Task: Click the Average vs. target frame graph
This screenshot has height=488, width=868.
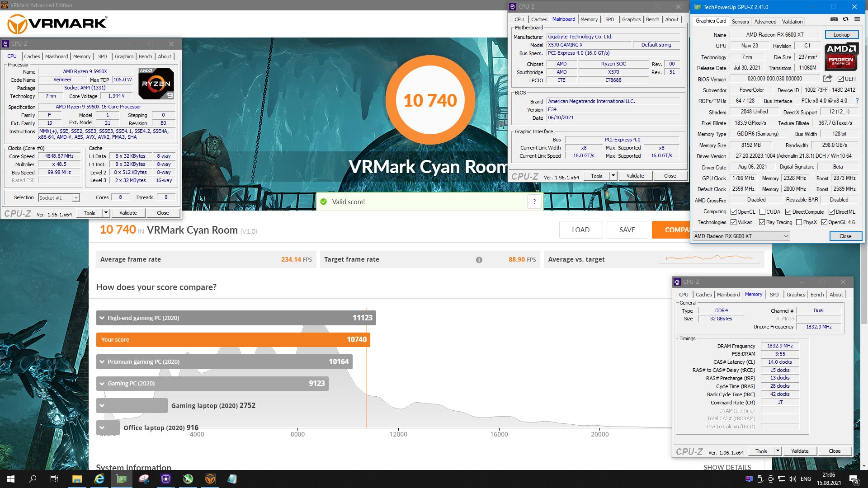Action: [x=708, y=259]
